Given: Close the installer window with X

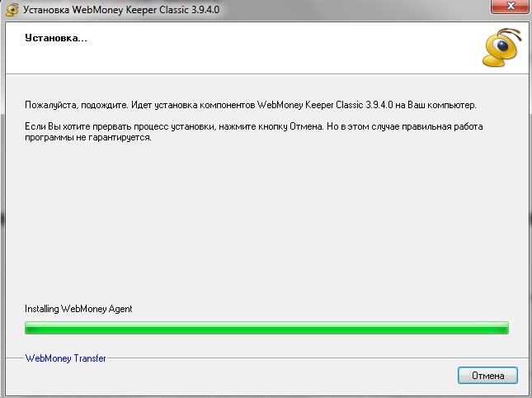Looking at the screenshot, I should coord(510,6).
